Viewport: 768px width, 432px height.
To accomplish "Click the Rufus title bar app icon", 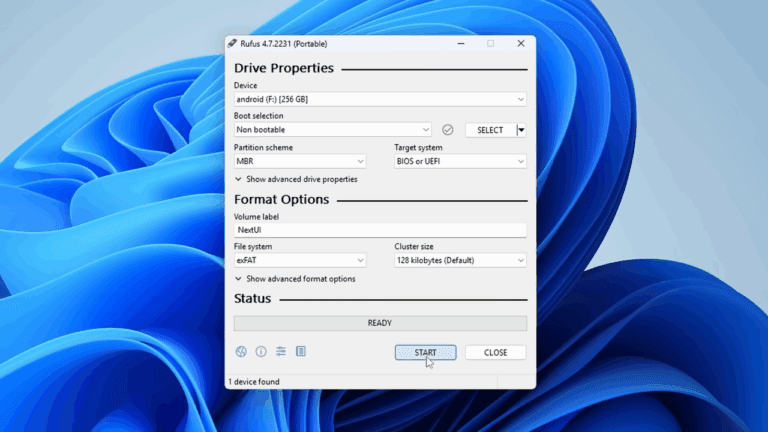I will coord(232,44).
